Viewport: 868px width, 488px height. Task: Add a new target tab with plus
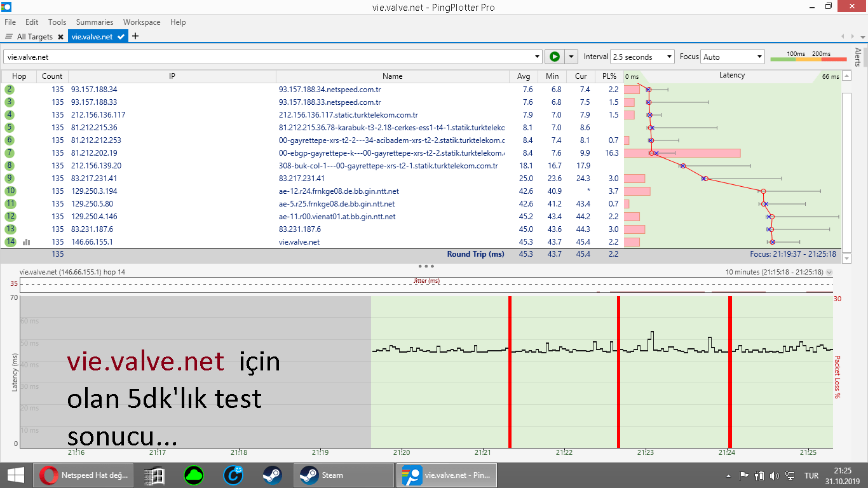tap(135, 36)
